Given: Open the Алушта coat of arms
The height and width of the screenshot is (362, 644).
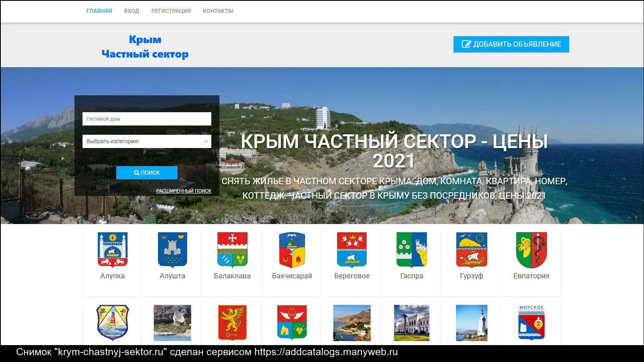Looking at the screenshot, I should (172, 250).
